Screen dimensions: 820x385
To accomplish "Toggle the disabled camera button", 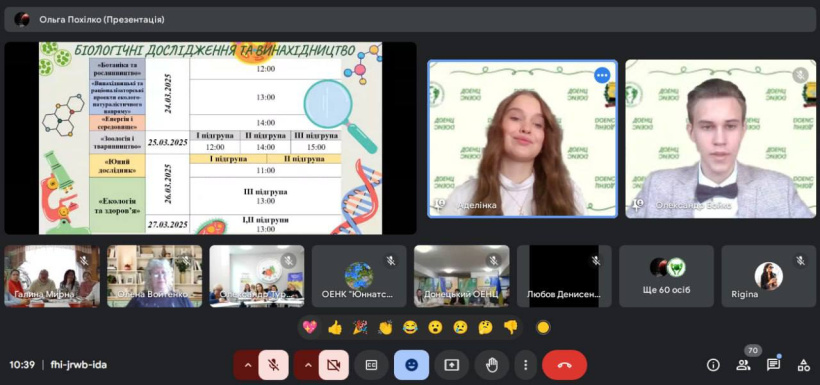I will (x=334, y=365).
